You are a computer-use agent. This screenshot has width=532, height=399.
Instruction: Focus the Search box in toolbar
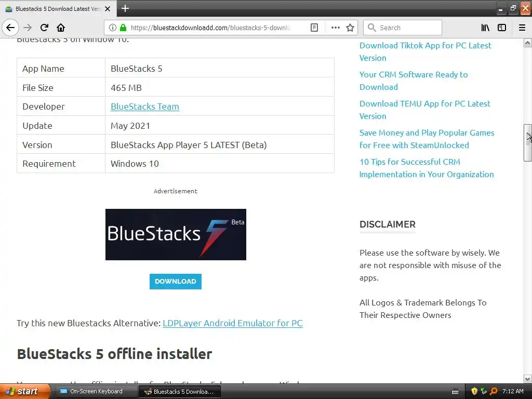(x=403, y=28)
